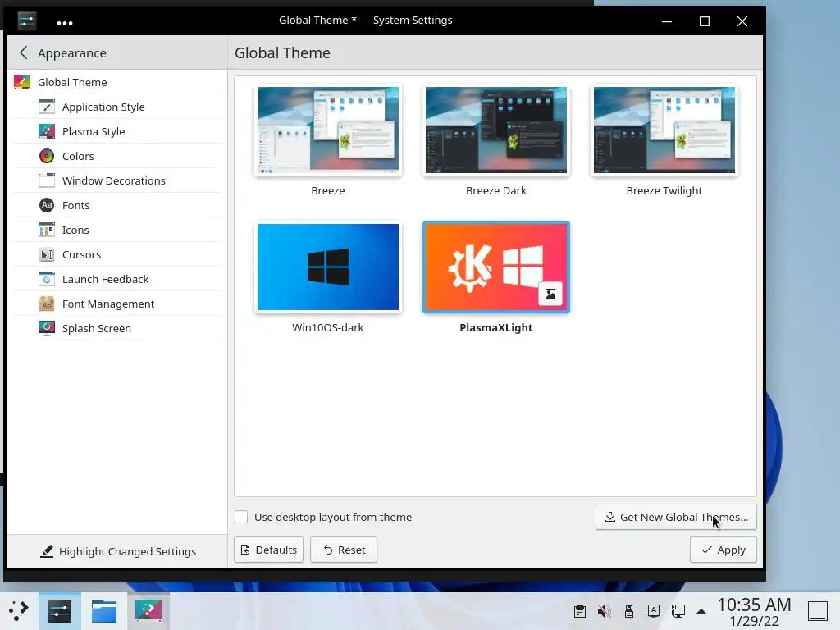Click the Application Style icon
The height and width of the screenshot is (630, 840).
pyautogui.click(x=47, y=107)
